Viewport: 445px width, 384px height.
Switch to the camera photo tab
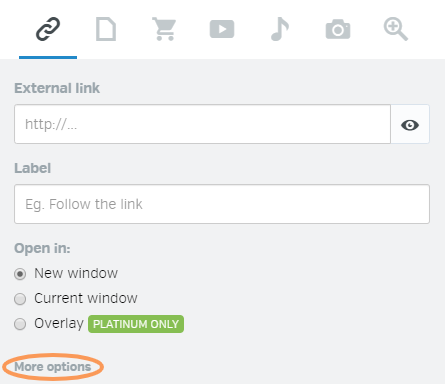click(x=338, y=29)
